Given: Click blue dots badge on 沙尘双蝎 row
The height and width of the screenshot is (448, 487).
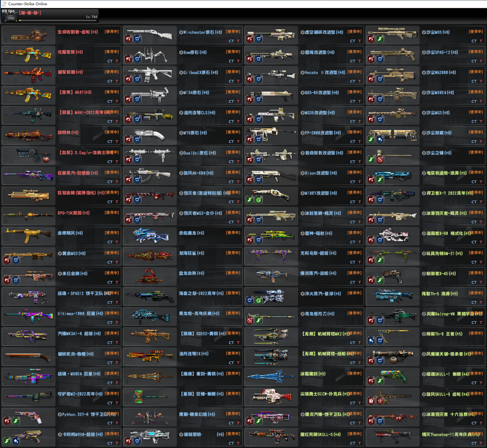Looking at the screenshot, I should point(380,139).
